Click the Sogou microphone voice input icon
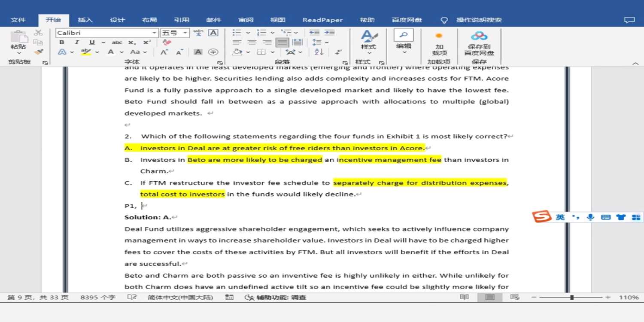 point(591,217)
